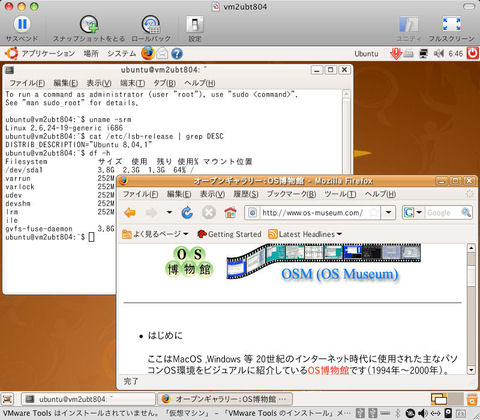This screenshot has height=420, width=480.
Task: Open the システム (System) menu
Action: 121,53
